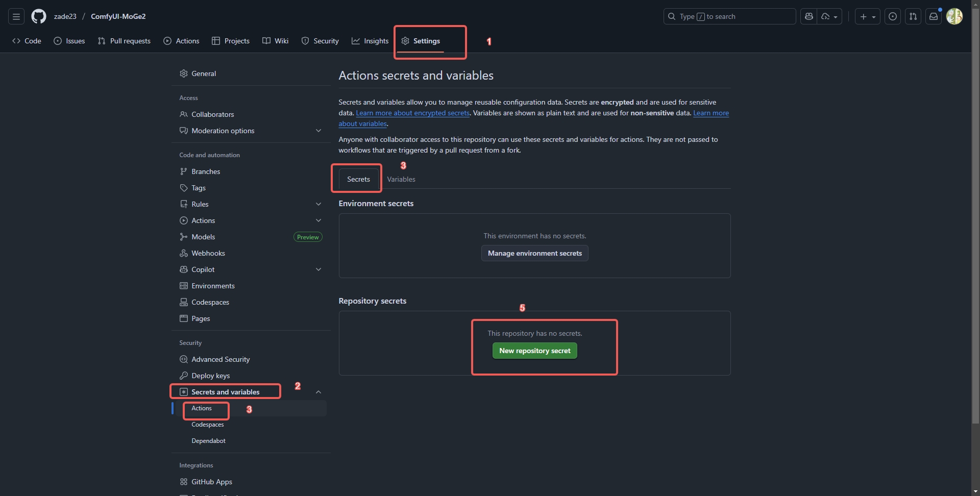The height and width of the screenshot is (496, 980).
Task: Open General settings in sidebar
Action: click(x=251, y=73)
